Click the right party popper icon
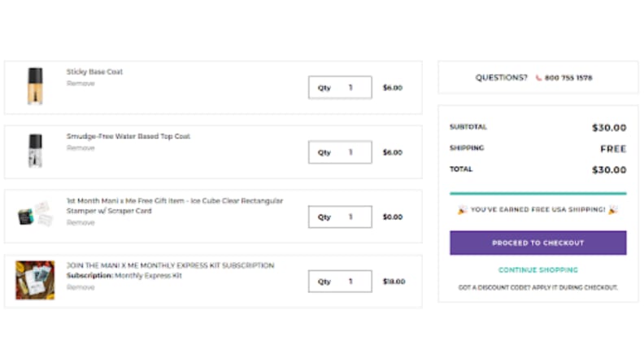 tap(613, 210)
